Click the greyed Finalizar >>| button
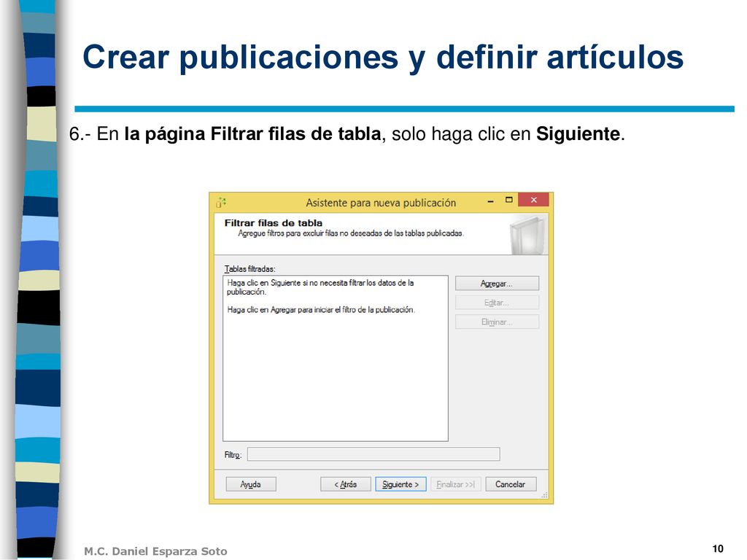The image size is (747, 560). pos(455,484)
